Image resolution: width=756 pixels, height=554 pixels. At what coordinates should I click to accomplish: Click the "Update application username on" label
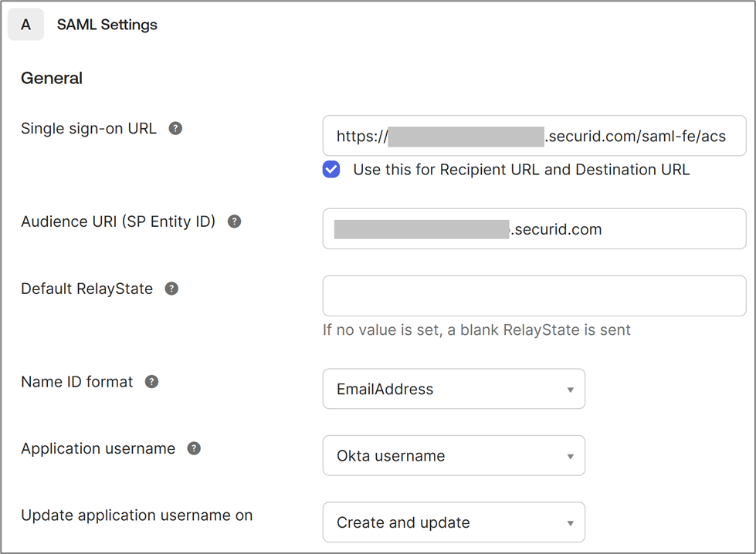point(137,515)
